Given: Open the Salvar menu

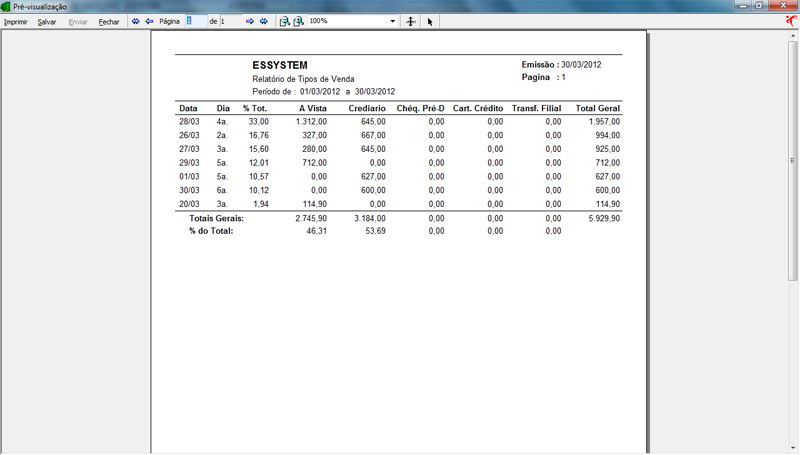Looking at the screenshot, I should (46, 21).
